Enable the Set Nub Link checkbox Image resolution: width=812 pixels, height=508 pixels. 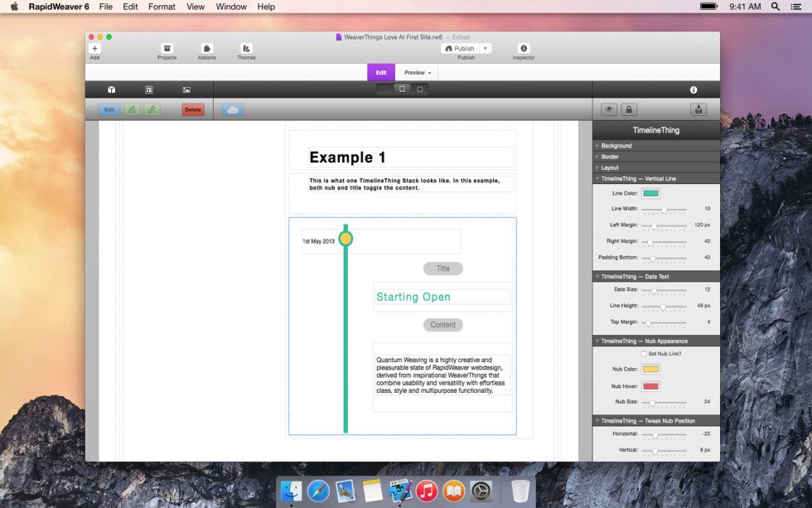pos(644,354)
